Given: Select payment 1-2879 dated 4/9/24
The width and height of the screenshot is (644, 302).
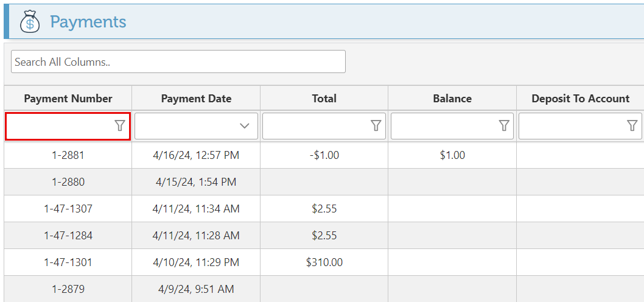Looking at the screenshot, I should (x=68, y=289).
